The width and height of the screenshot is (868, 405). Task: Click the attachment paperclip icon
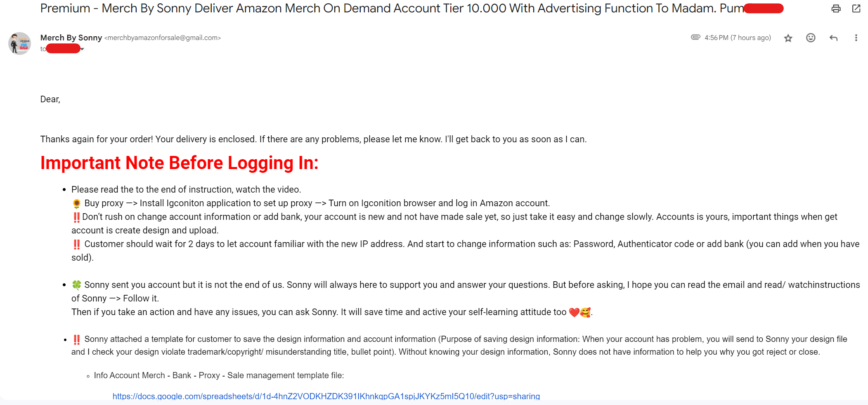[x=695, y=38]
